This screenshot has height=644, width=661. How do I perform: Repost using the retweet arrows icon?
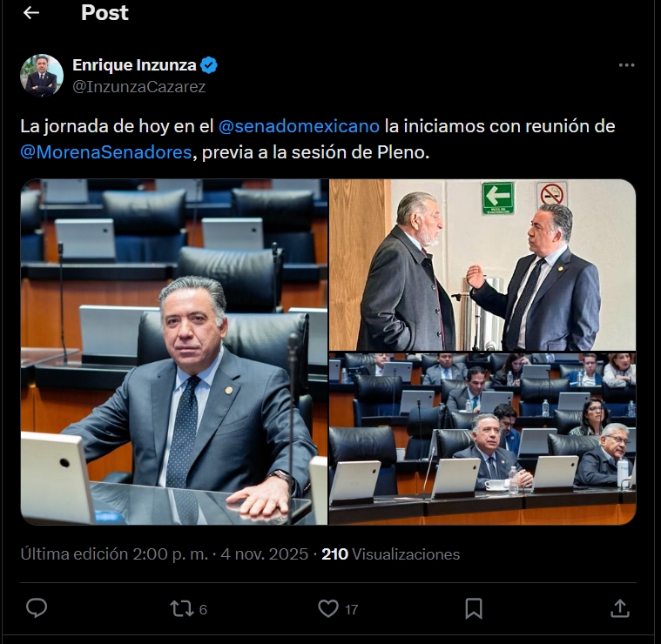click(x=182, y=608)
